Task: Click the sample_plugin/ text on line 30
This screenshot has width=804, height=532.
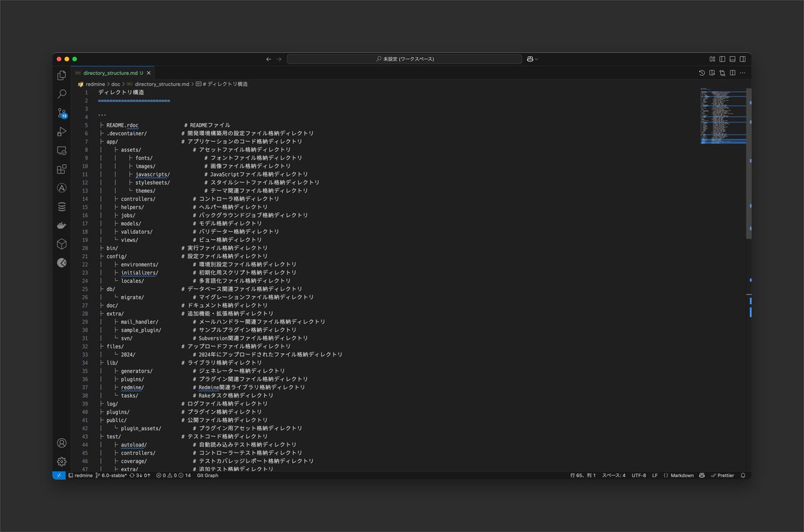Action: pos(141,330)
